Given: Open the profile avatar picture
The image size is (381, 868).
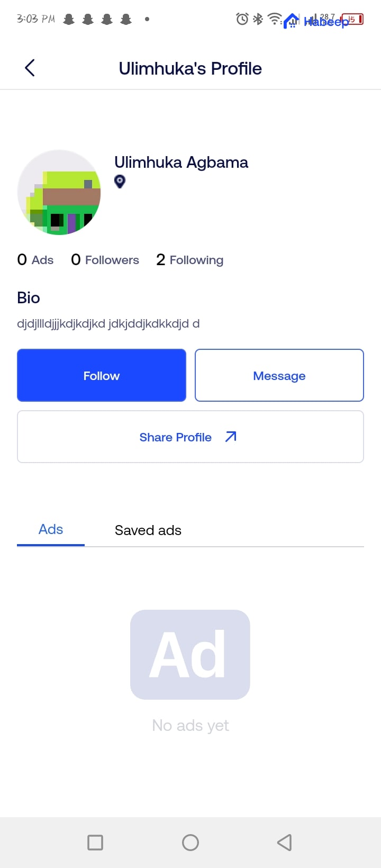Looking at the screenshot, I should coord(59,192).
